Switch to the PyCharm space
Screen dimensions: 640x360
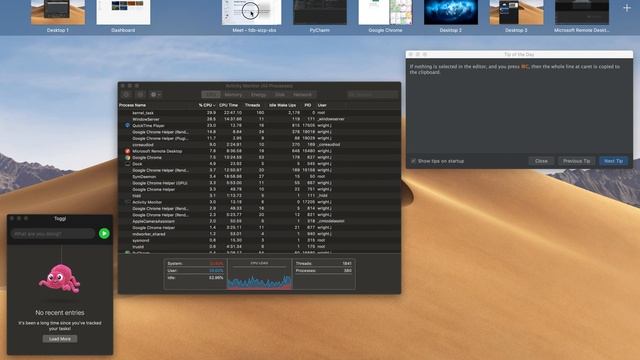tap(320, 12)
